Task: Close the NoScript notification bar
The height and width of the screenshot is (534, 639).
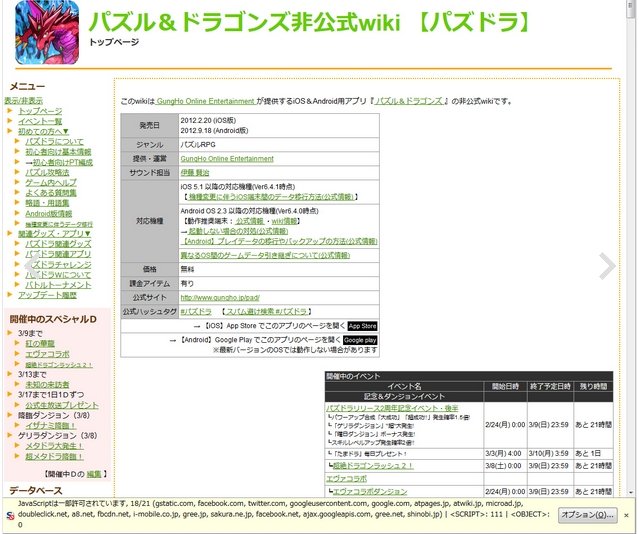Action: click(x=626, y=515)
